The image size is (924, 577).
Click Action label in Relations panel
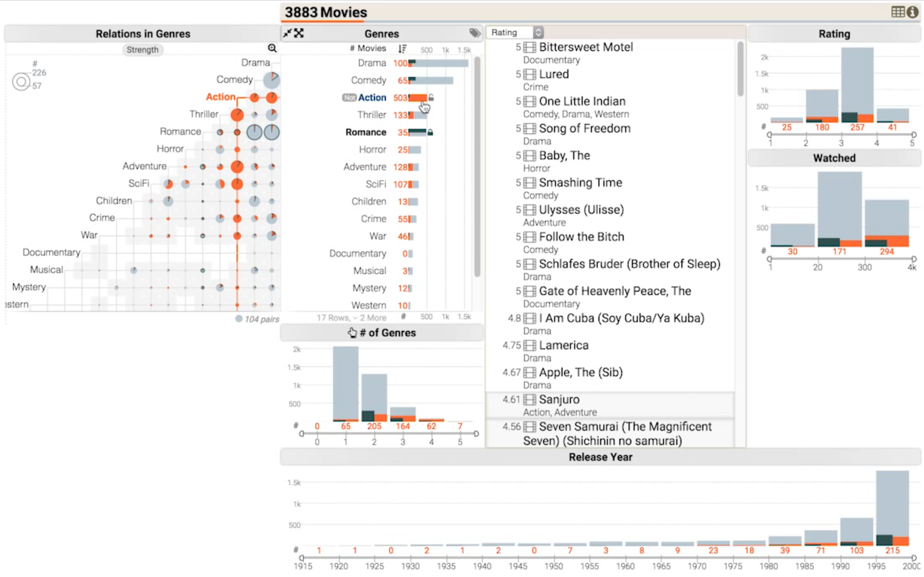[x=221, y=97]
